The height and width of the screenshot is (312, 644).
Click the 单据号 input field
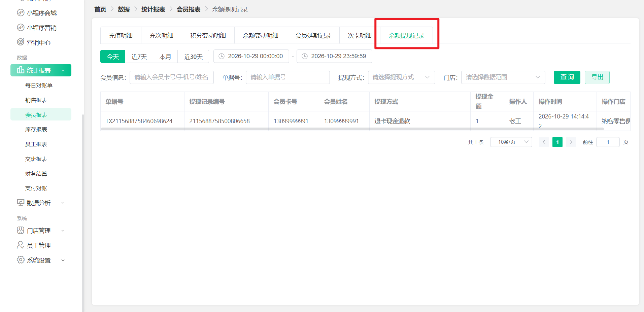coord(288,77)
